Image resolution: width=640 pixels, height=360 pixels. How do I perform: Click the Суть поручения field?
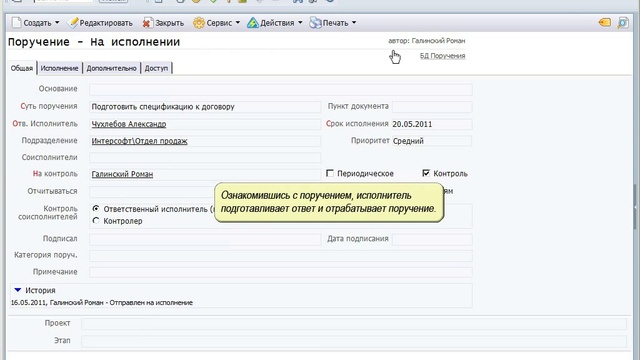(205, 107)
